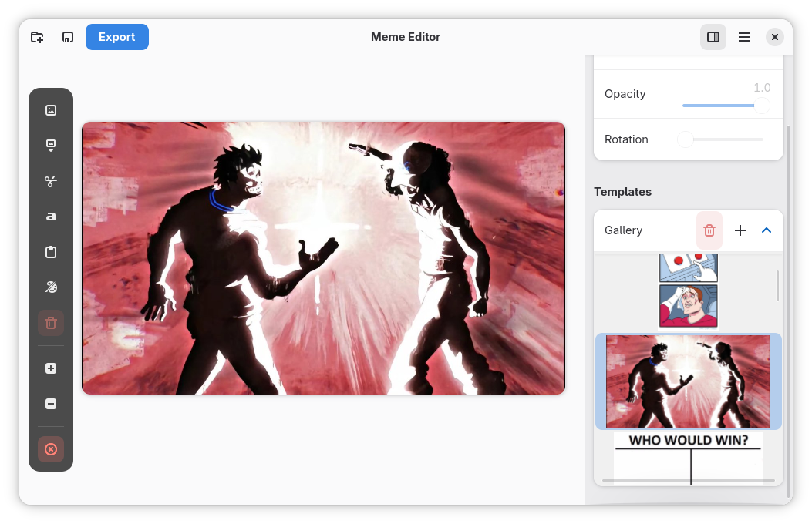Adjust the Opacity slider

[x=726, y=106]
